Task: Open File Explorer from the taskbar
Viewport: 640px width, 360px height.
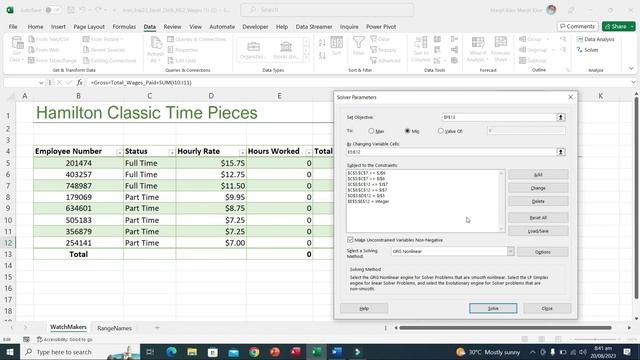Action: tap(192, 351)
